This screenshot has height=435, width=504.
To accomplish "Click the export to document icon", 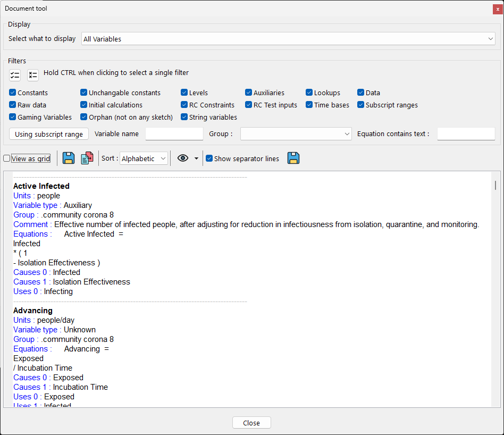I will pos(86,158).
